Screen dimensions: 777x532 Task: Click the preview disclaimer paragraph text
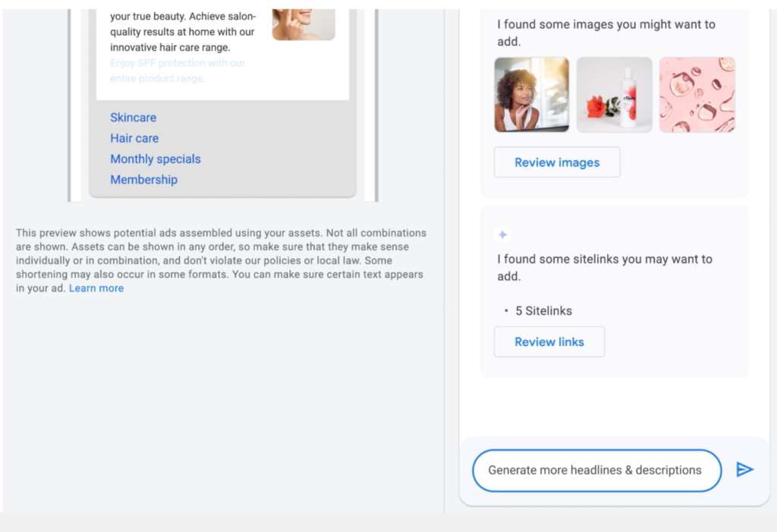[221, 260]
